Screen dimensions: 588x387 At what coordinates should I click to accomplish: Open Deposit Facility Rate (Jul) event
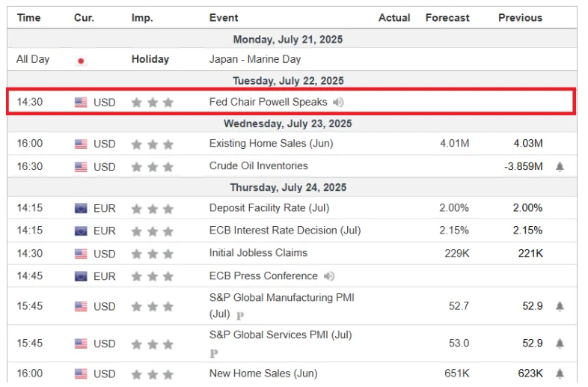click(x=269, y=208)
